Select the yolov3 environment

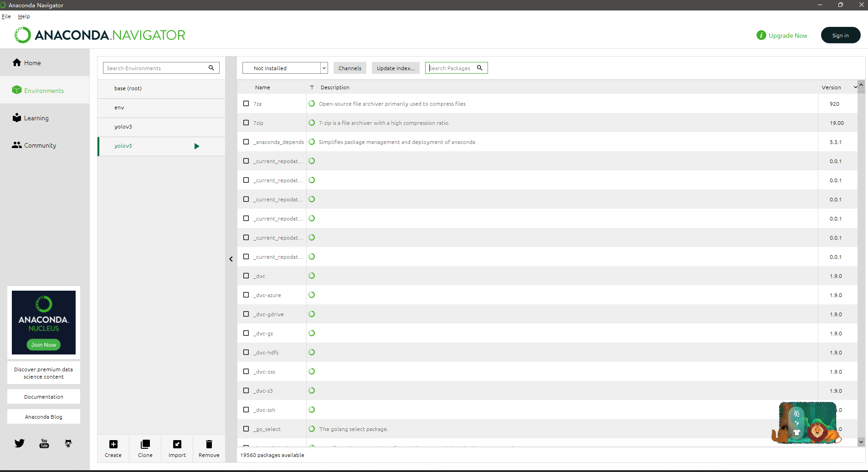[161, 127]
